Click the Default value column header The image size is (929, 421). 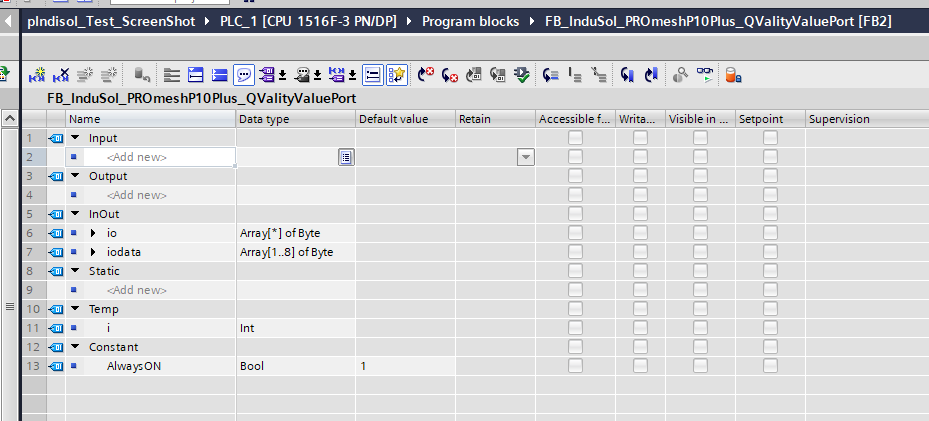pyautogui.click(x=405, y=119)
